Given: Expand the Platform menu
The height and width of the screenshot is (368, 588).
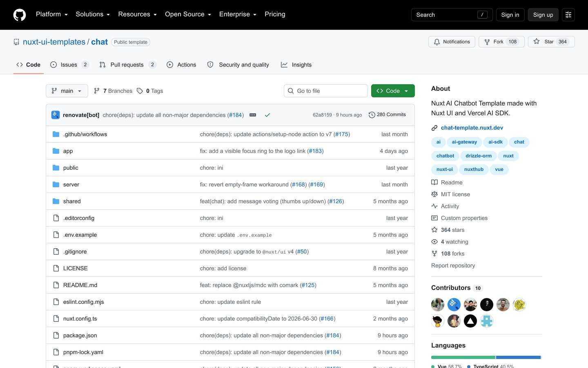Looking at the screenshot, I should pos(51,14).
